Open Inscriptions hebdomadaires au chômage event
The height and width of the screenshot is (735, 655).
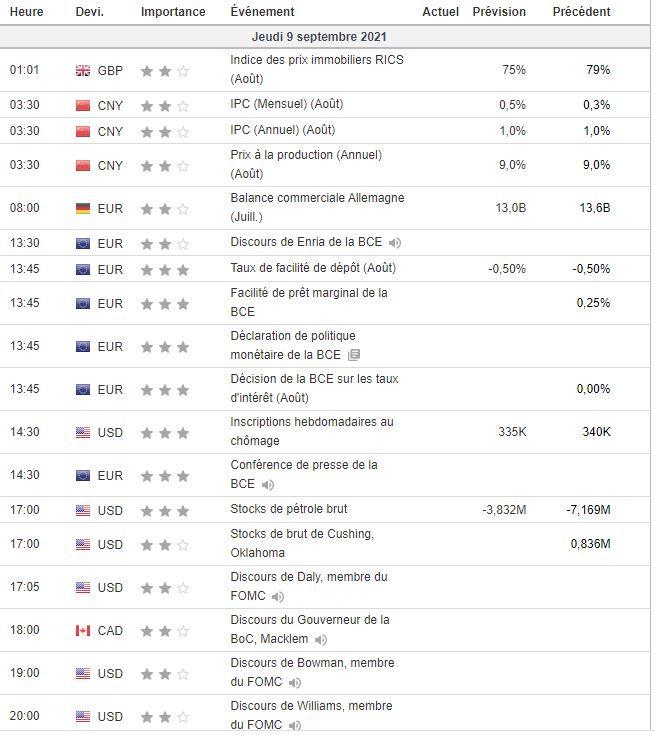pos(312,431)
